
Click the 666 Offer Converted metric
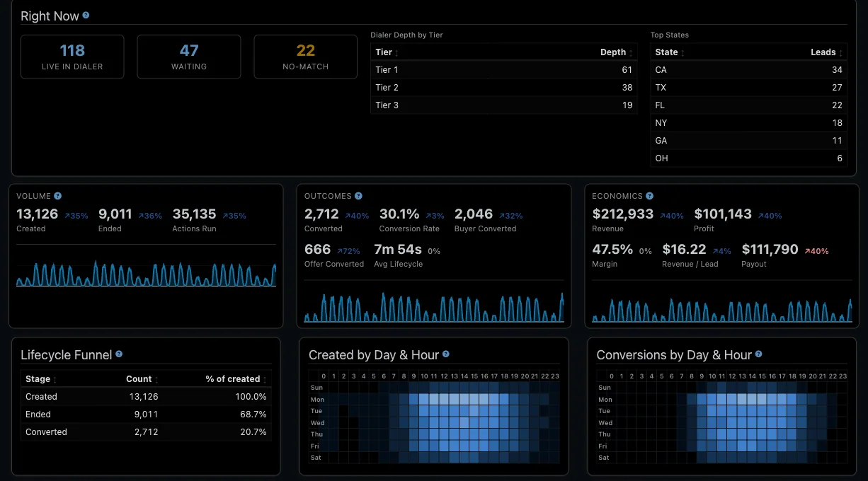(334, 255)
